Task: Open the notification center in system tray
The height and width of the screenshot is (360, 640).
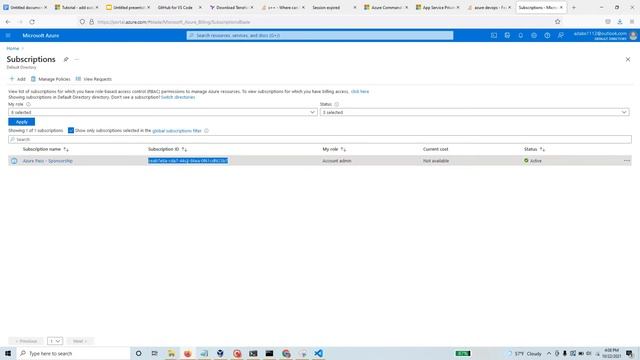Action: coord(629,353)
